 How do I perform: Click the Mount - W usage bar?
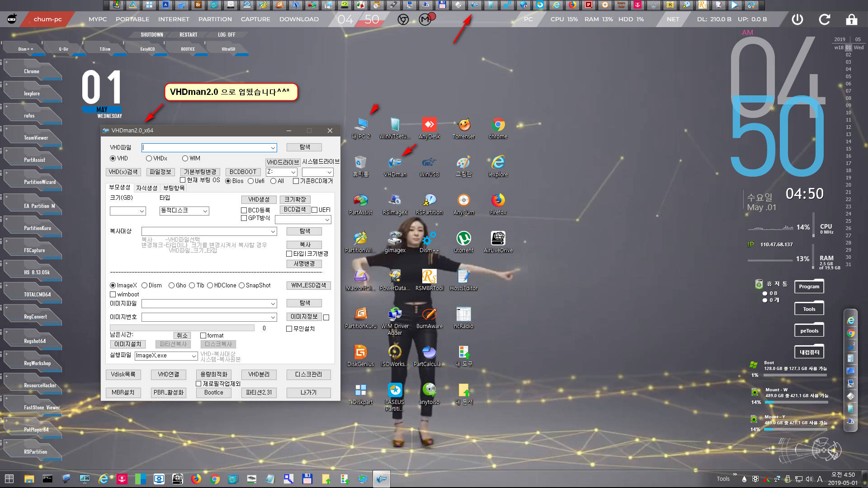pos(796,402)
